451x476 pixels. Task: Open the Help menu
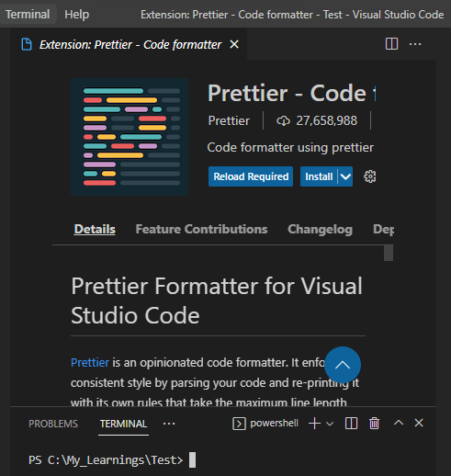click(x=76, y=14)
